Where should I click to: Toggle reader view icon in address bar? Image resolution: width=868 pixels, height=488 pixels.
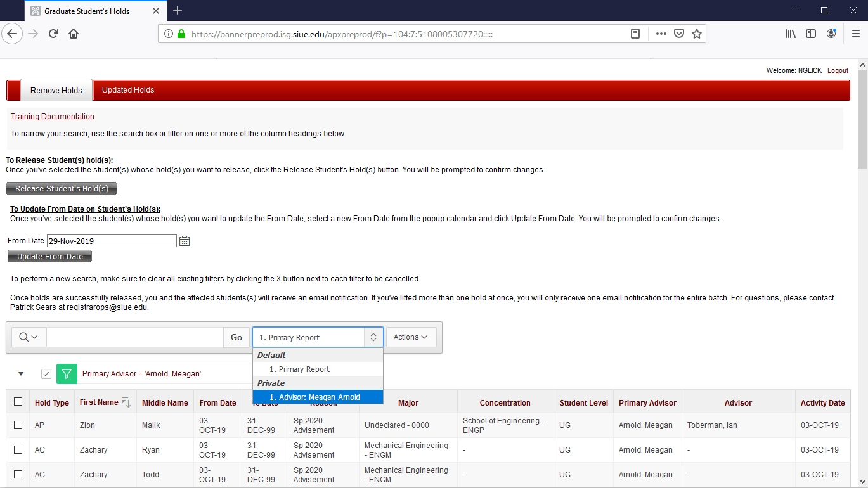(635, 34)
